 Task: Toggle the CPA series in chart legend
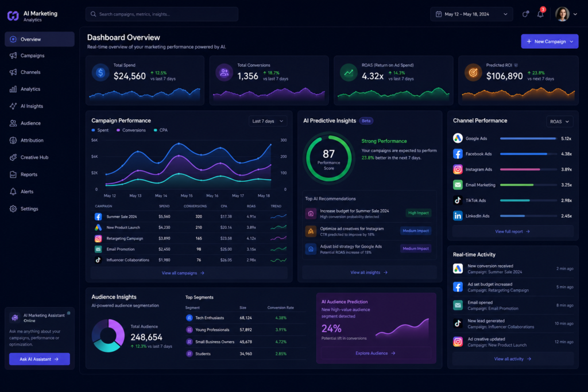click(161, 130)
